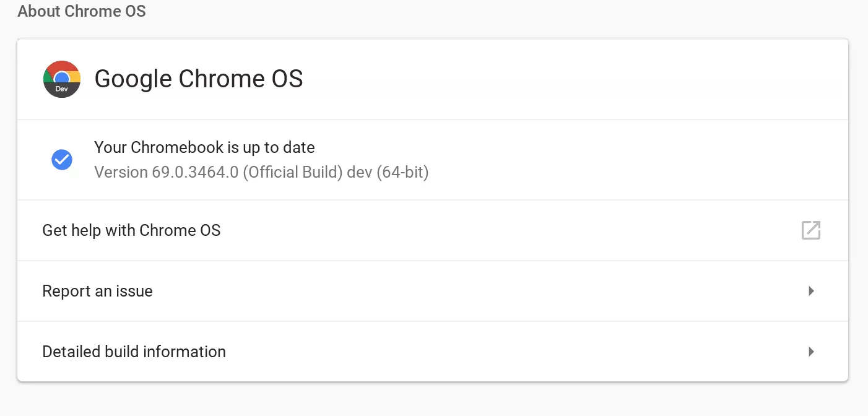Select the Report an issue row label

pos(97,291)
